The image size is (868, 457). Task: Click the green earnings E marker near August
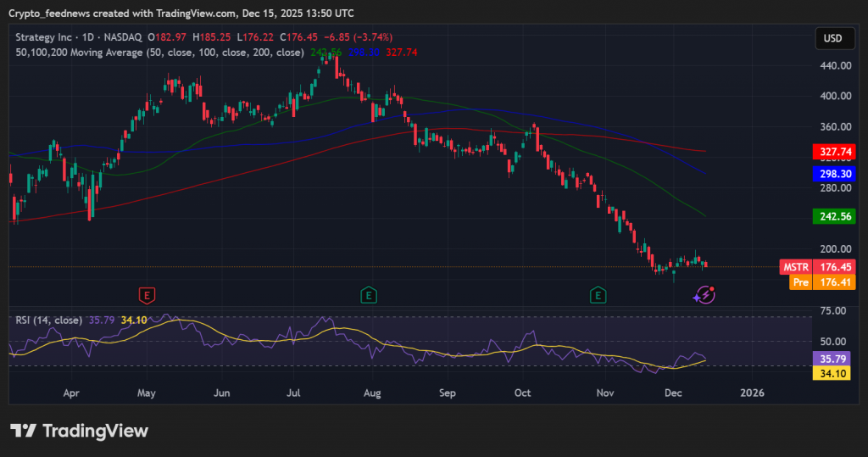coord(368,295)
